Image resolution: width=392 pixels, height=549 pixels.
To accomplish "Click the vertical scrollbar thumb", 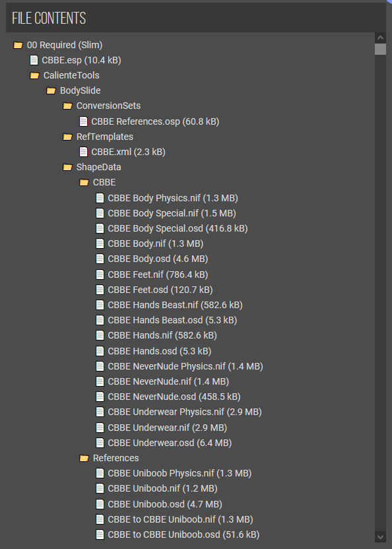I will [x=380, y=49].
